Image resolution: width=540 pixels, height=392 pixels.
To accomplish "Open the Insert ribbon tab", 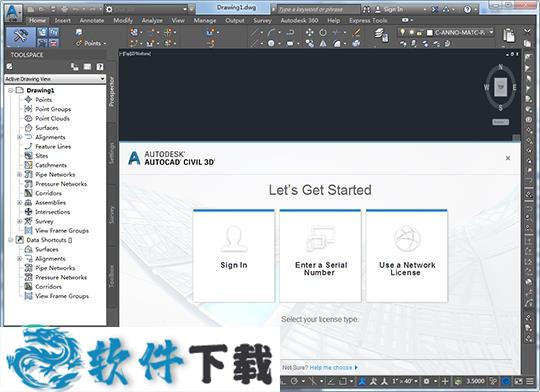I will (63, 21).
